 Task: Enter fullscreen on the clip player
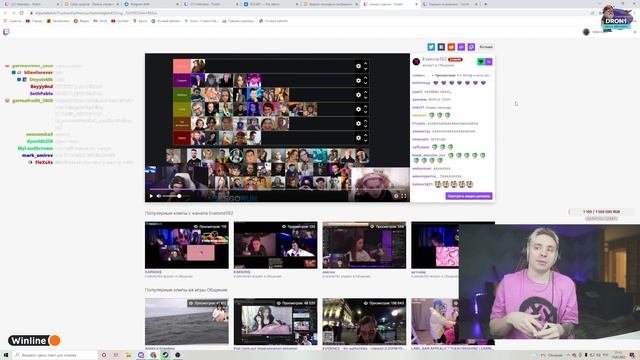pyautogui.click(x=404, y=196)
